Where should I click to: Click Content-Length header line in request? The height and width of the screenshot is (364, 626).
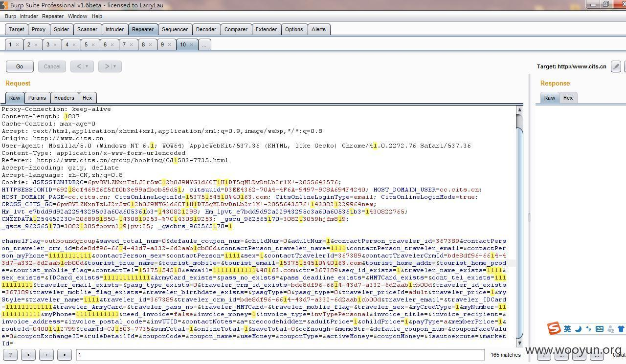41,116
